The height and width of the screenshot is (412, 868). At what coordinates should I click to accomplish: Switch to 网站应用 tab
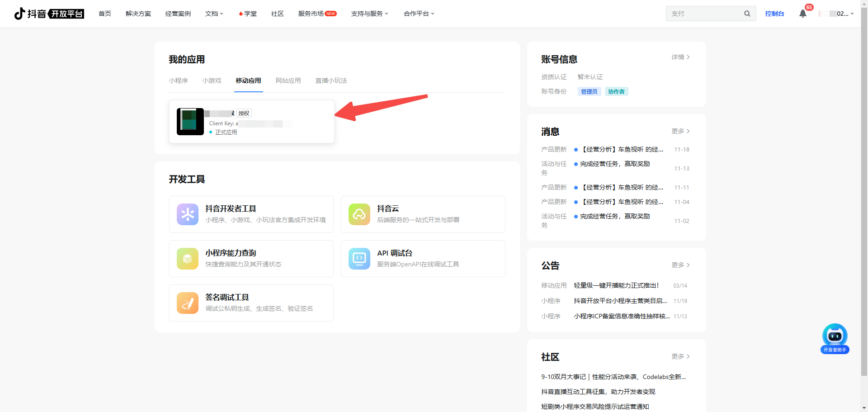(288, 81)
